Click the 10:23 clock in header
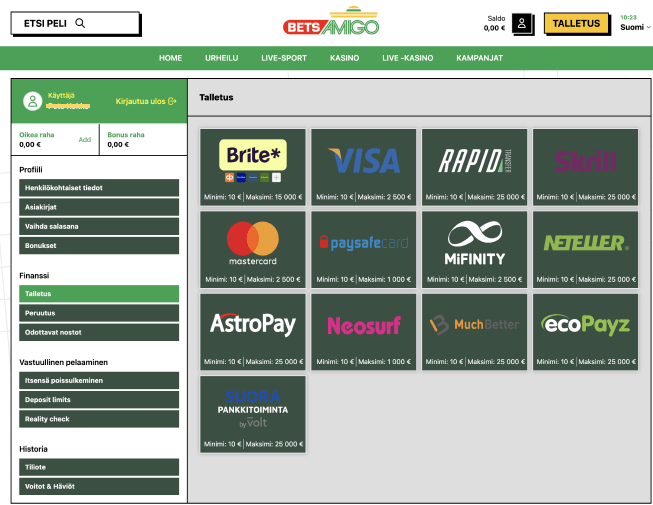 (628, 17)
